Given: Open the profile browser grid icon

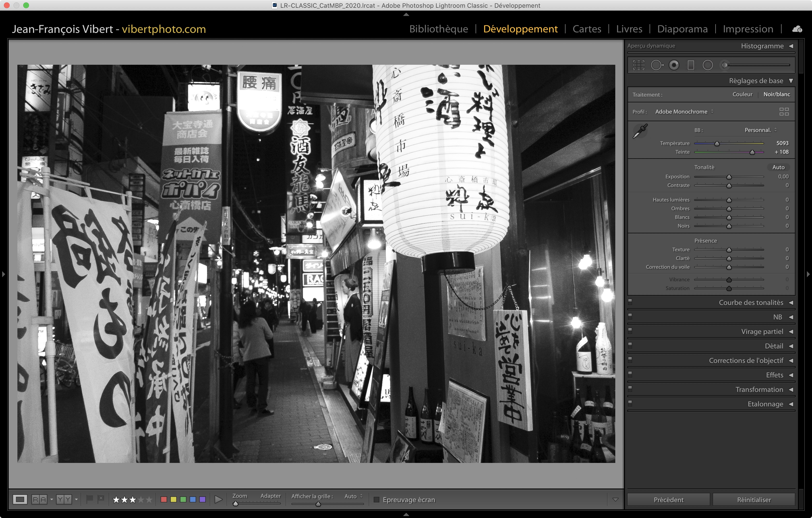Looking at the screenshot, I should (784, 112).
